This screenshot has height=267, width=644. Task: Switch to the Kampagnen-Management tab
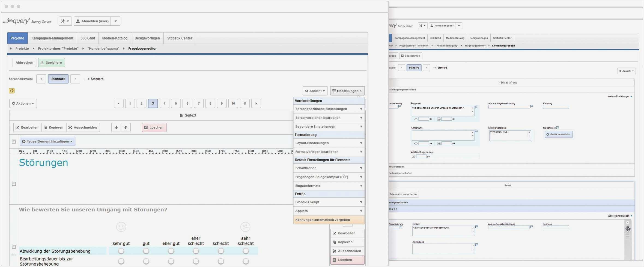tap(52, 38)
